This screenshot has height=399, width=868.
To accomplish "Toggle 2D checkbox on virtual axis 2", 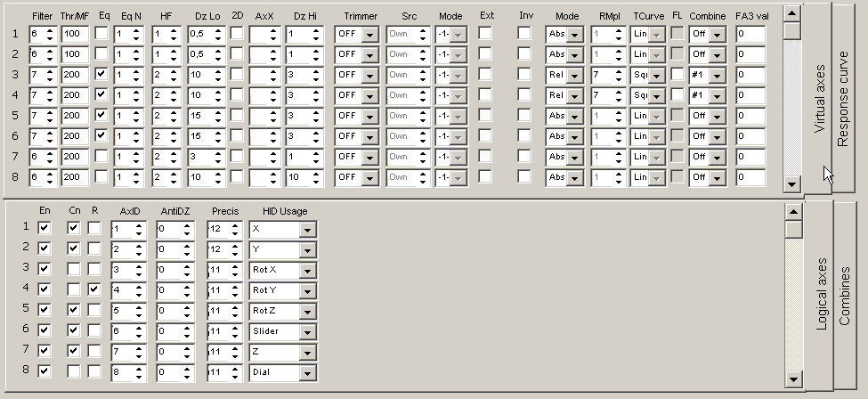I will coord(237,53).
